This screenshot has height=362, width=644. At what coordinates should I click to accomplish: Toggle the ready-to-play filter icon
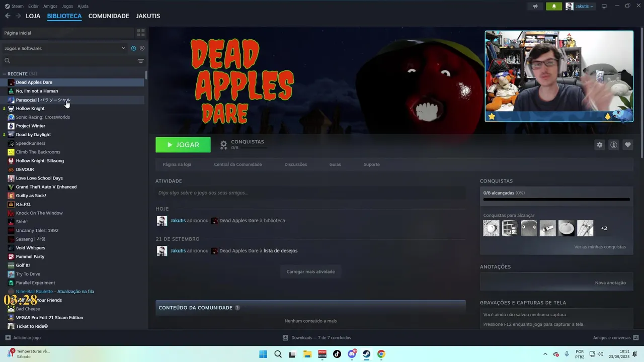click(142, 48)
